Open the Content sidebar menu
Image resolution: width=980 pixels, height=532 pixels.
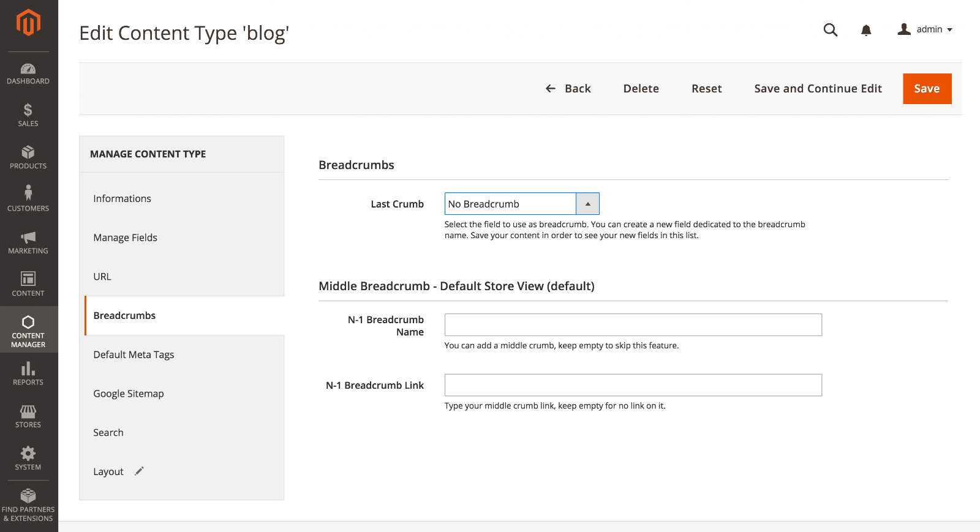pyautogui.click(x=28, y=285)
